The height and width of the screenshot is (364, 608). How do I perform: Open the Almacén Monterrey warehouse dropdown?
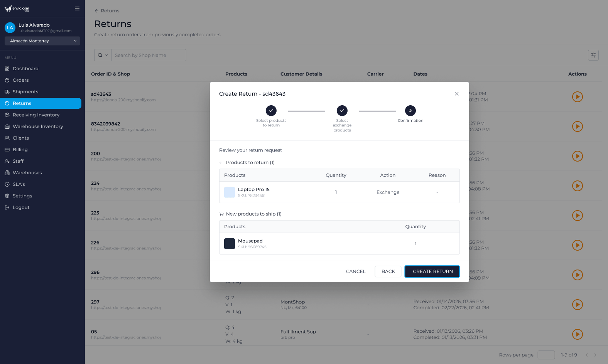tap(42, 41)
